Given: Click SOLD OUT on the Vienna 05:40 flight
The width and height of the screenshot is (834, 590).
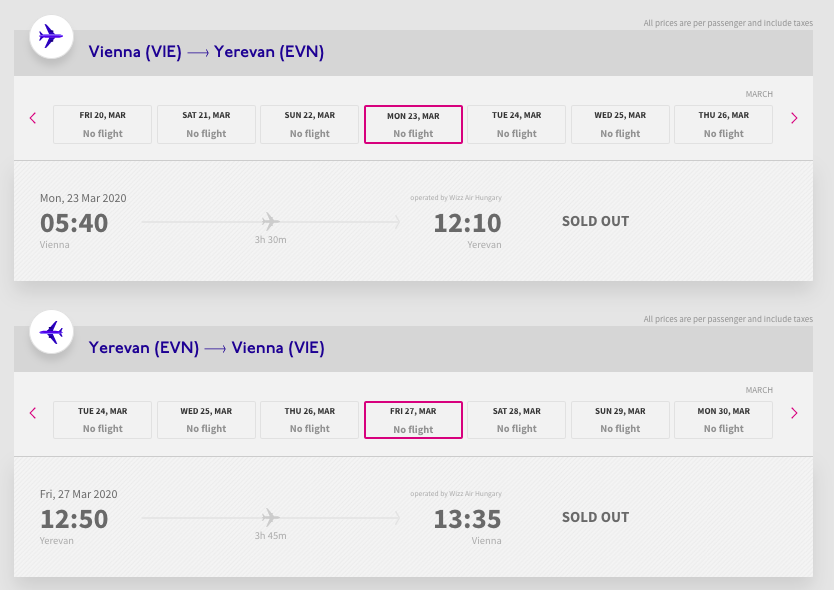Looking at the screenshot, I should 595,221.
